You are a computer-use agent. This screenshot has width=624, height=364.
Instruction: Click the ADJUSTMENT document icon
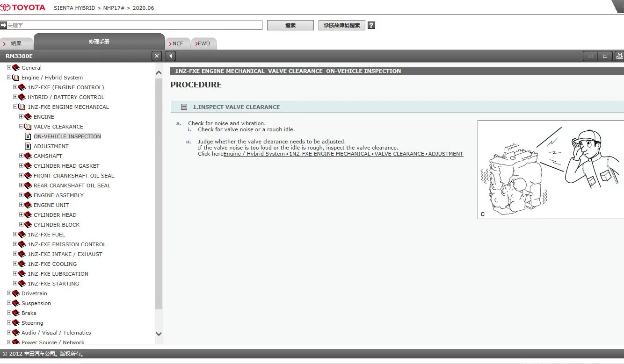[29, 146]
